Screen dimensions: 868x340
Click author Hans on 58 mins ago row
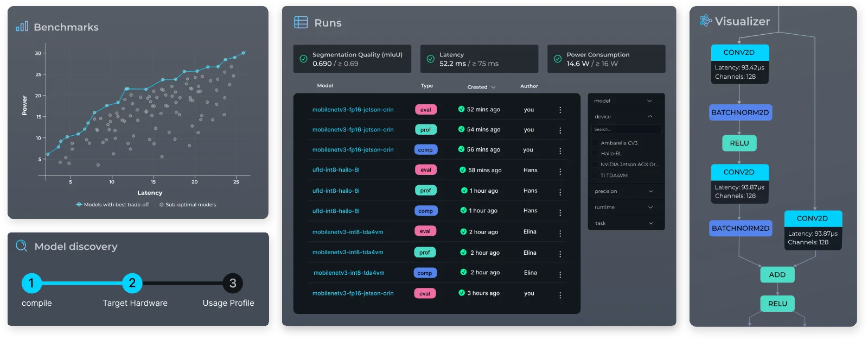point(530,170)
